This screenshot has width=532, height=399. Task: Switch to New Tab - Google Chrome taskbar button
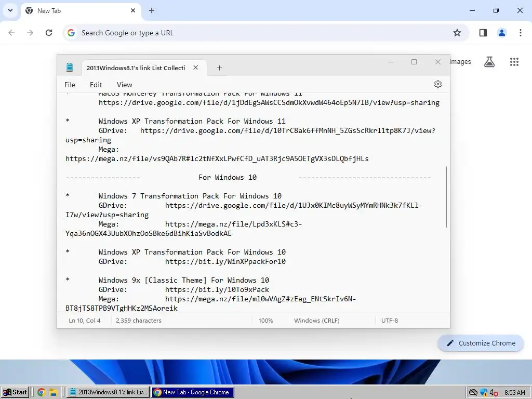coord(193,392)
